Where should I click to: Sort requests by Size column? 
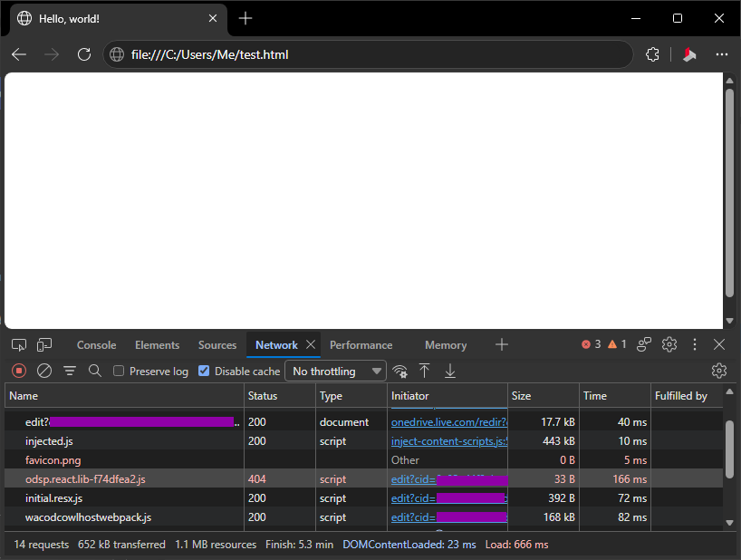click(x=544, y=396)
